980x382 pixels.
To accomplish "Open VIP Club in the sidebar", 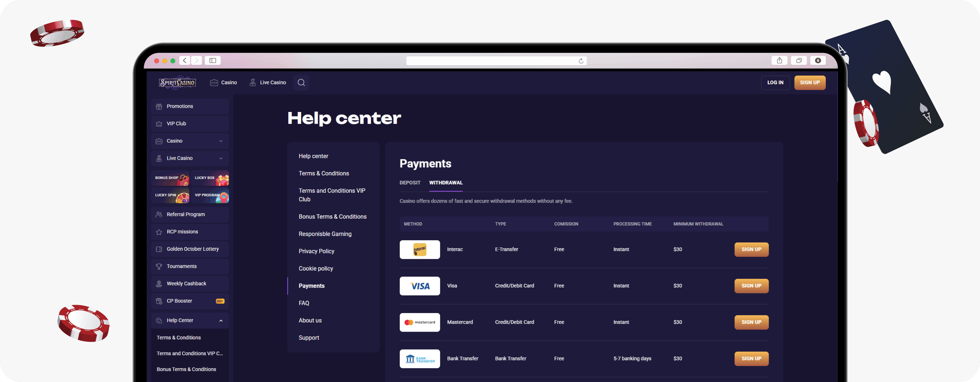I will [190, 124].
